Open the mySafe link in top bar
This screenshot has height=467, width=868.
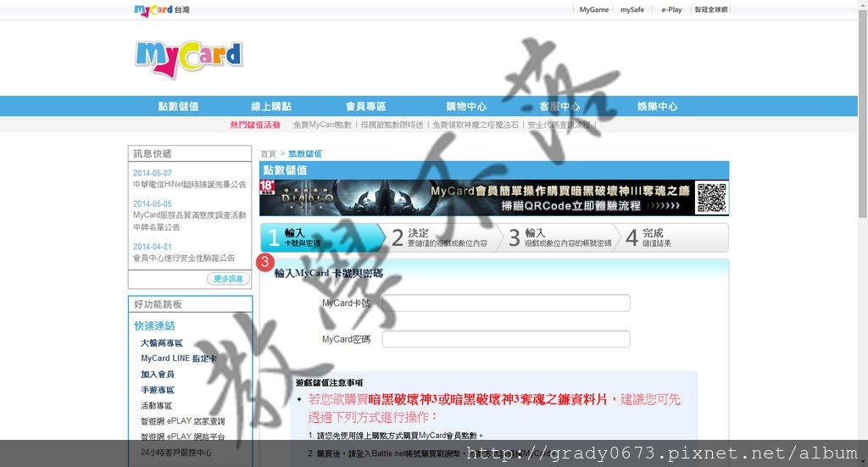(632, 9)
